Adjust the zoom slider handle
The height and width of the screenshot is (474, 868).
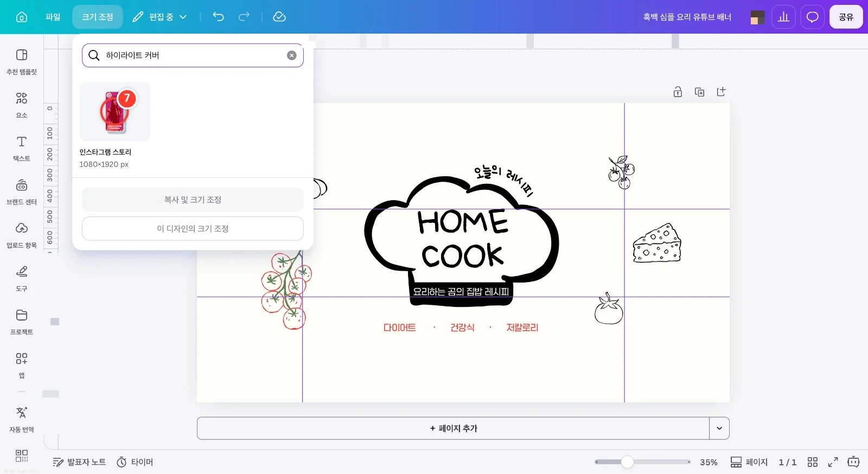627,462
